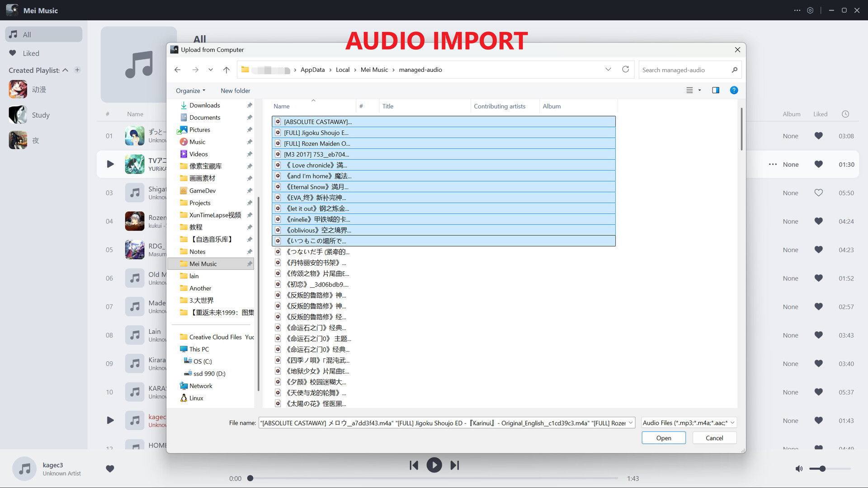Unlike the track with duration 04:23

(819, 249)
